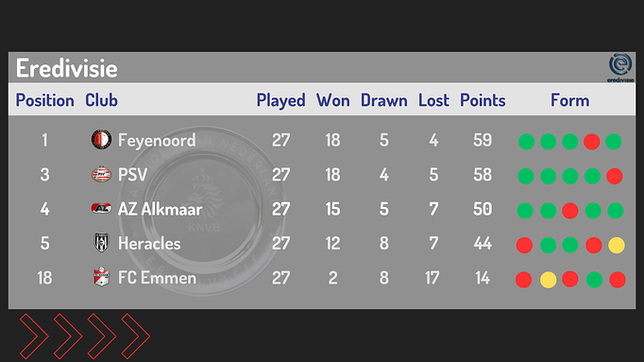Screen dimensions: 644x362
Task: Click the Eredivisie table title
Action: [x=66, y=68]
